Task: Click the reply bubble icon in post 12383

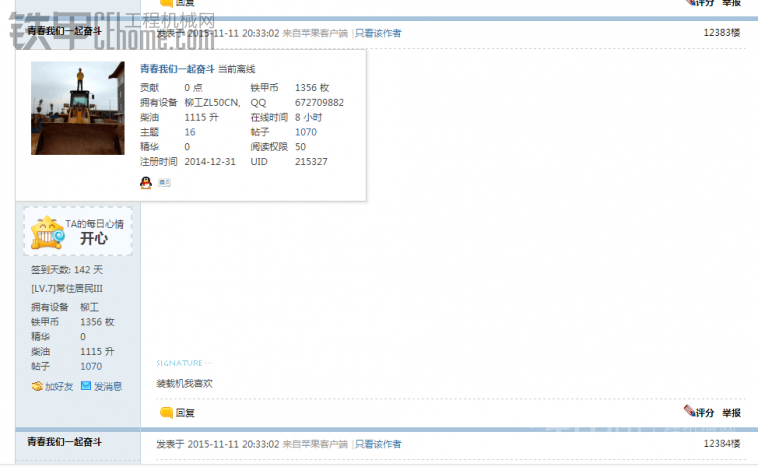Action: 166,412
